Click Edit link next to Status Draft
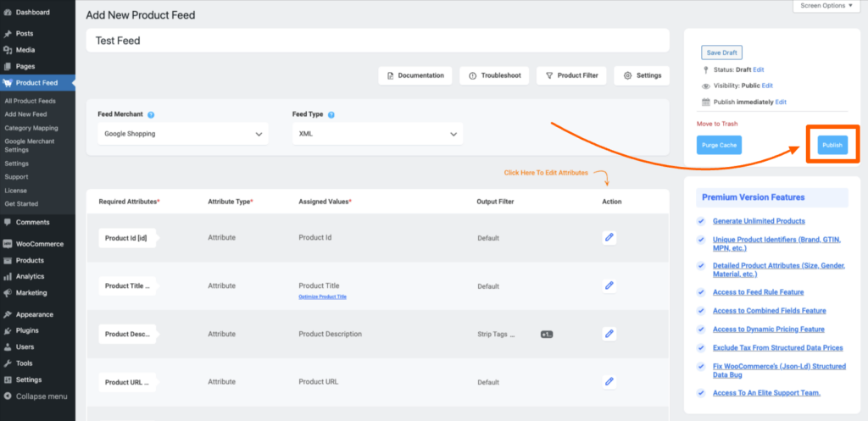The image size is (868, 421). [x=759, y=69]
